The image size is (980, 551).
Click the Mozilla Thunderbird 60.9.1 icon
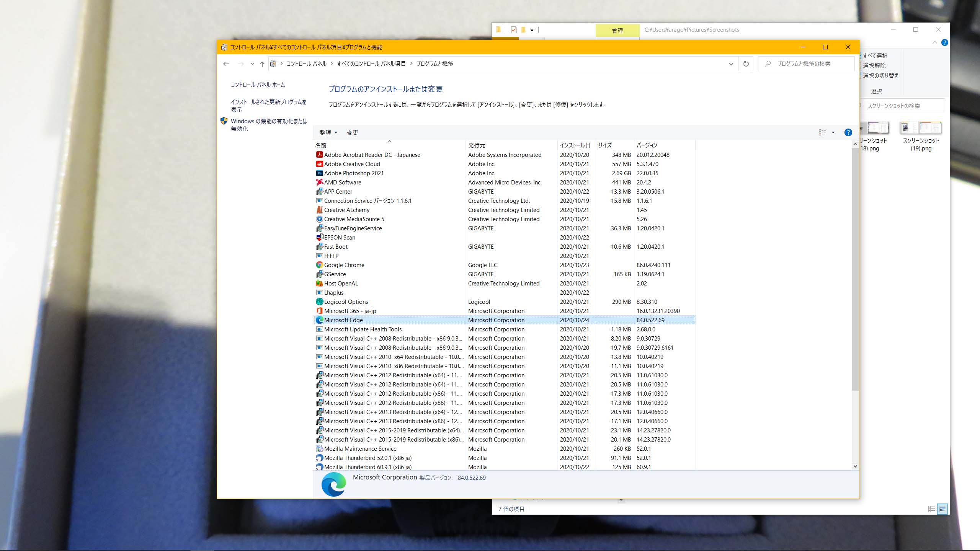click(x=319, y=467)
